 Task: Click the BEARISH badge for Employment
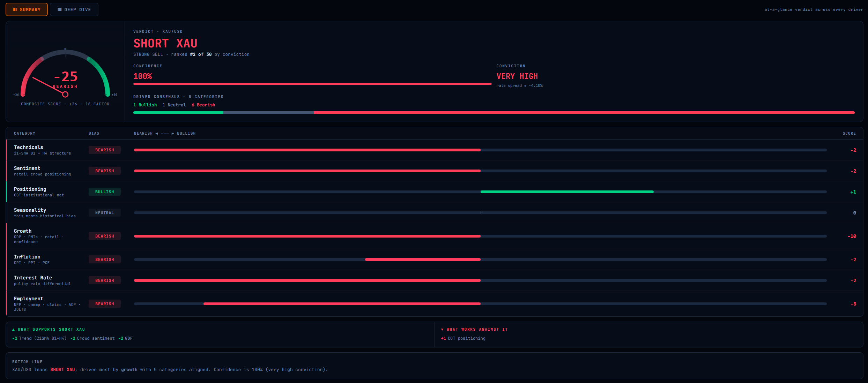[x=105, y=304]
